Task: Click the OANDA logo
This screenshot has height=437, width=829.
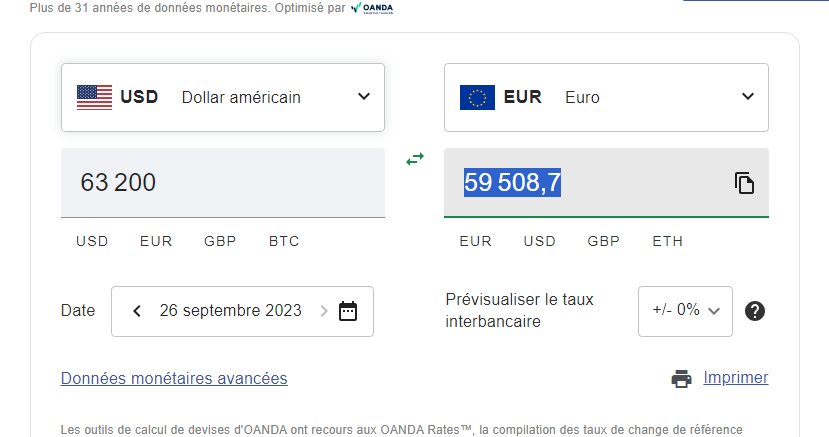Action: pos(372,8)
